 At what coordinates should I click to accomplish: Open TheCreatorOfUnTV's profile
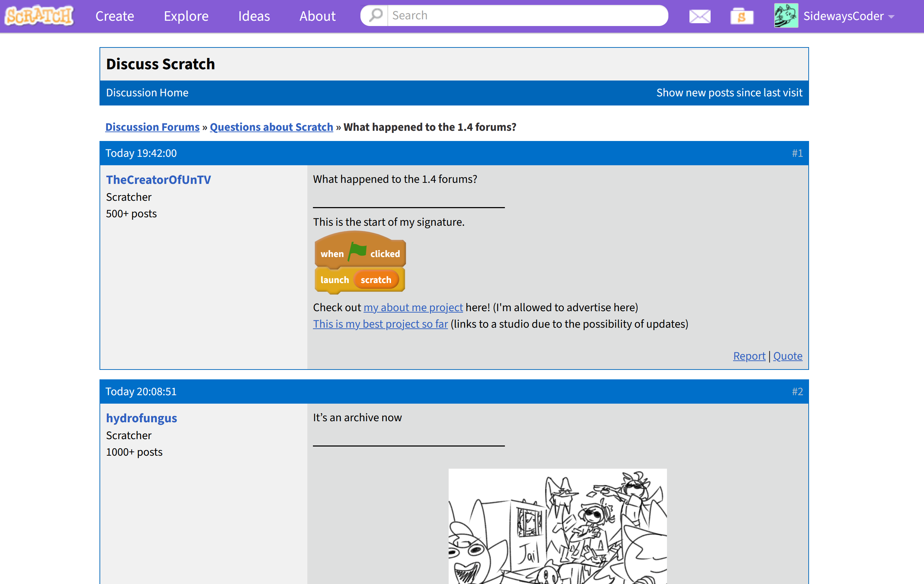(159, 179)
